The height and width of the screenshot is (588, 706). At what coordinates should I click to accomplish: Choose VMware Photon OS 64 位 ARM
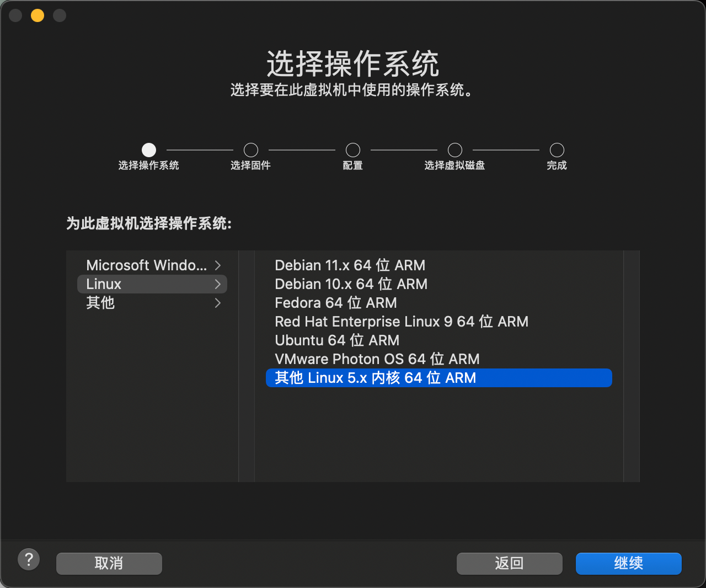(x=377, y=359)
